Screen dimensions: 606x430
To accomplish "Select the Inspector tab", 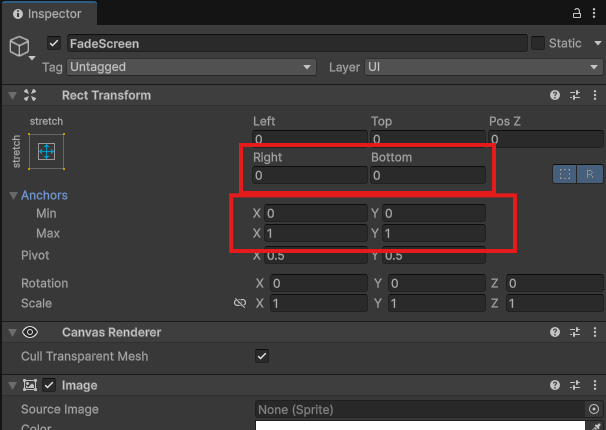I will [48, 14].
